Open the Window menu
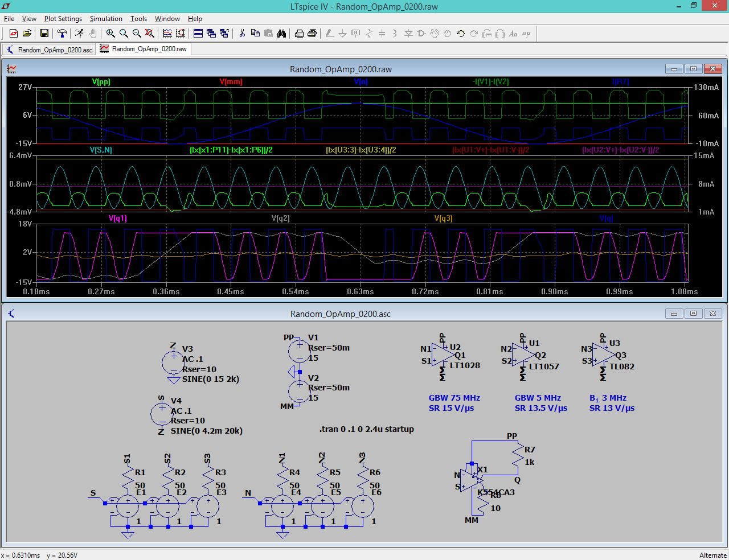This screenshot has width=729, height=560. pyautogui.click(x=167, y=19)
